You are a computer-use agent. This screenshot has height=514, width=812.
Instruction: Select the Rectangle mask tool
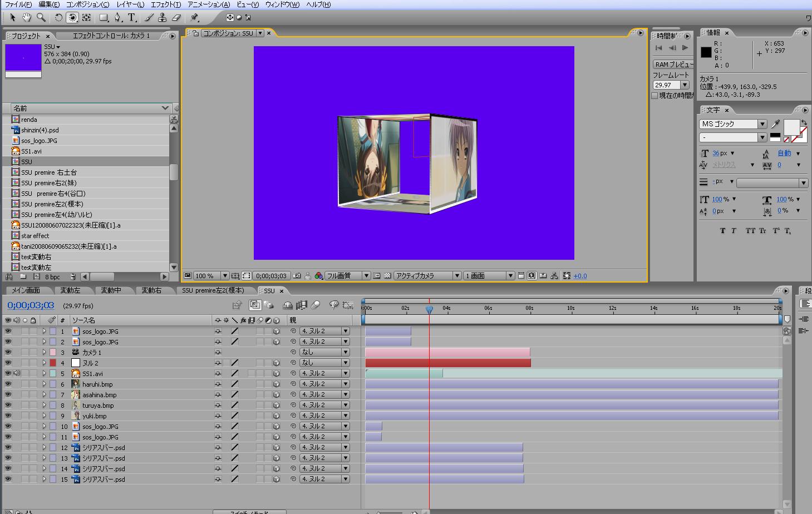click(104, 18)
